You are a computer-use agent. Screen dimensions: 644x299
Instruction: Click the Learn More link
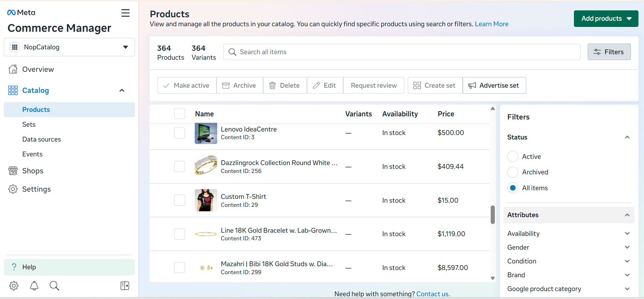(491, 24)
